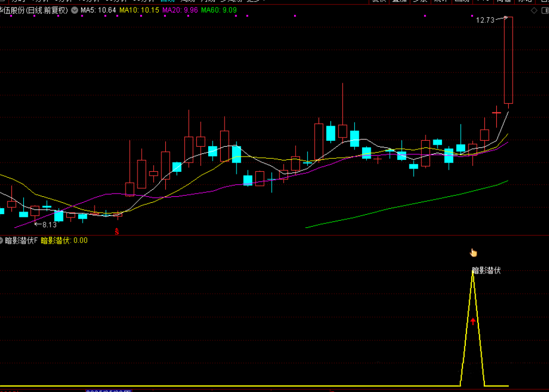The image size is (549, 392).
Task: Click the diamond icon at top right
Action: [533, 10]
